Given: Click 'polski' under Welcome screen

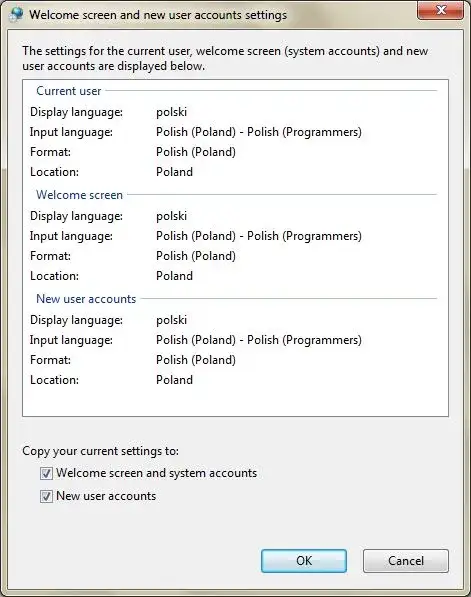Looking at the screenshot, I should pyautogui.click(x=171, y=216).
